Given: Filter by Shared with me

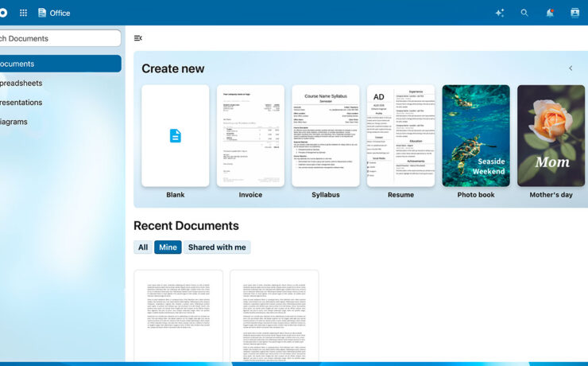Looking at the screenshot, I should (x=217, y=247).
